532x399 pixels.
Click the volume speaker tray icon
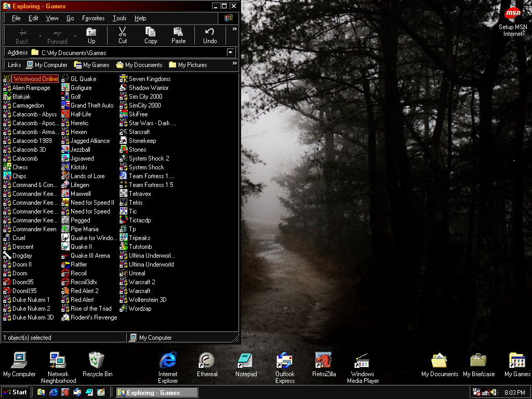pos(494,393)
